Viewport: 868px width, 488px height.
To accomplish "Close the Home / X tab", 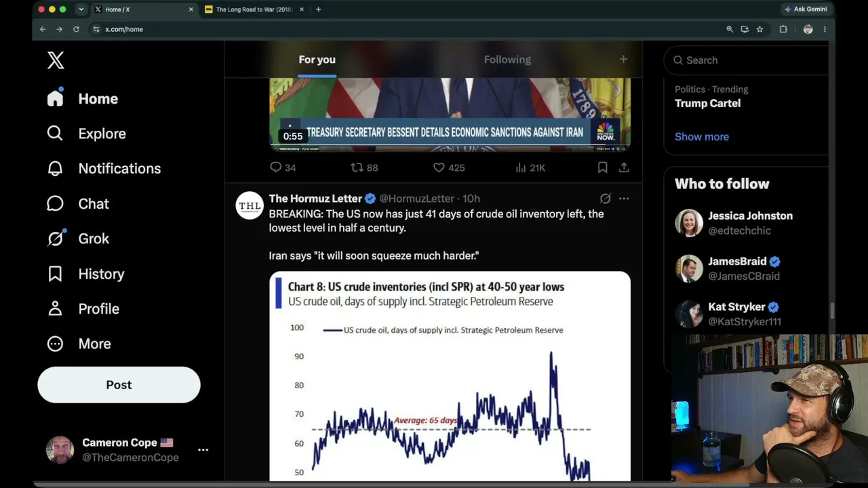I will (191, 9).
